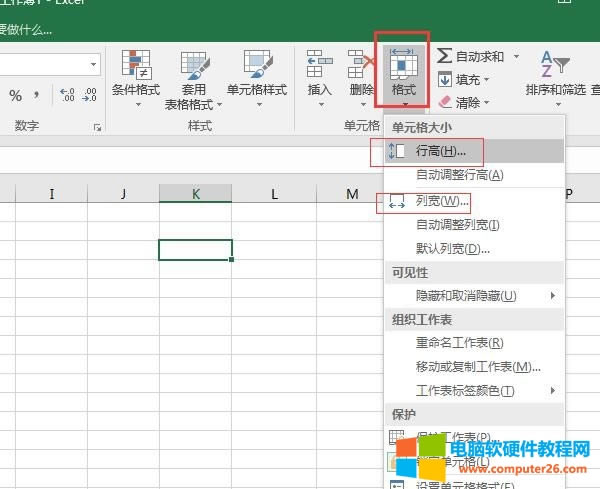This screenshot has height=489, width=600.
Task: Select AutoFit Row Height (自动调整行高)
Action: (x=460, y=175)
